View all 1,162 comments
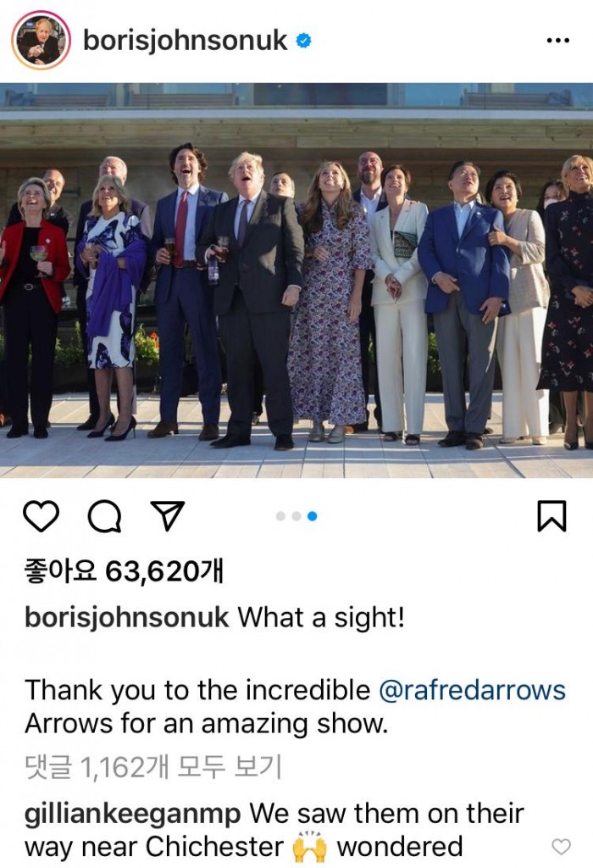The height and width of the screenshot is (868, 593). pyautogui.click(x=153, y=766)
